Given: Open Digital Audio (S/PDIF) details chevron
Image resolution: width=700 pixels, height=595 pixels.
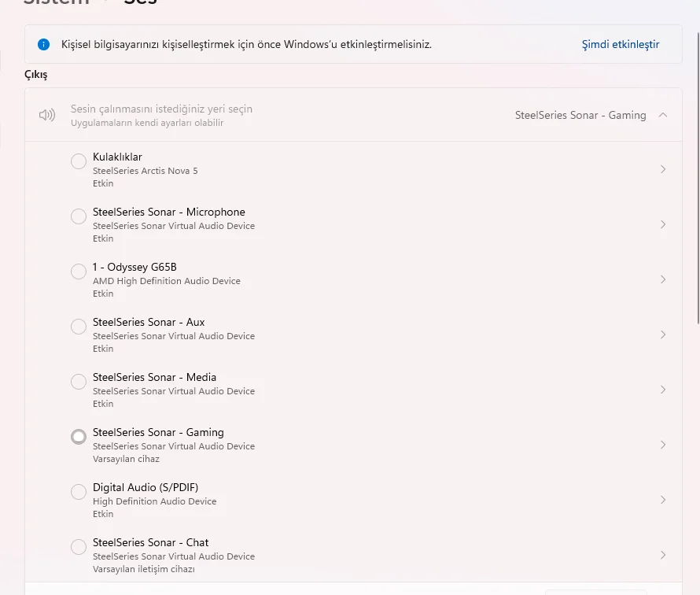Looking at the screenshot, I should coord(663,500).
